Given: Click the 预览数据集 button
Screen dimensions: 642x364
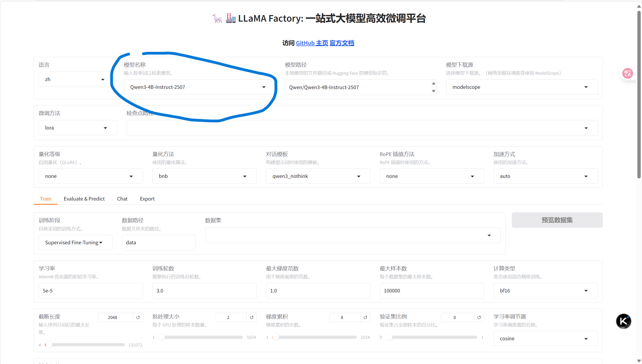Looking at the screenshot, I should pyautogui.click(x=557, y=220).
